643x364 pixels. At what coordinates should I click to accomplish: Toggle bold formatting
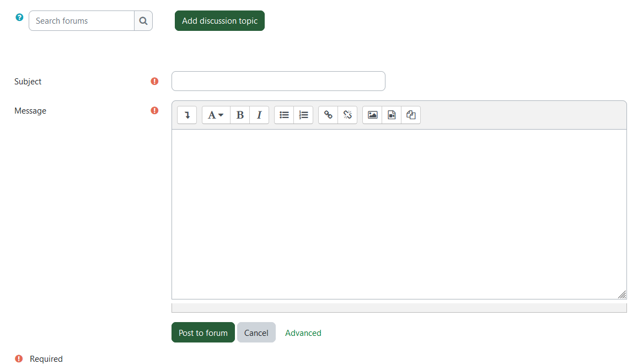tap(240, 115)
